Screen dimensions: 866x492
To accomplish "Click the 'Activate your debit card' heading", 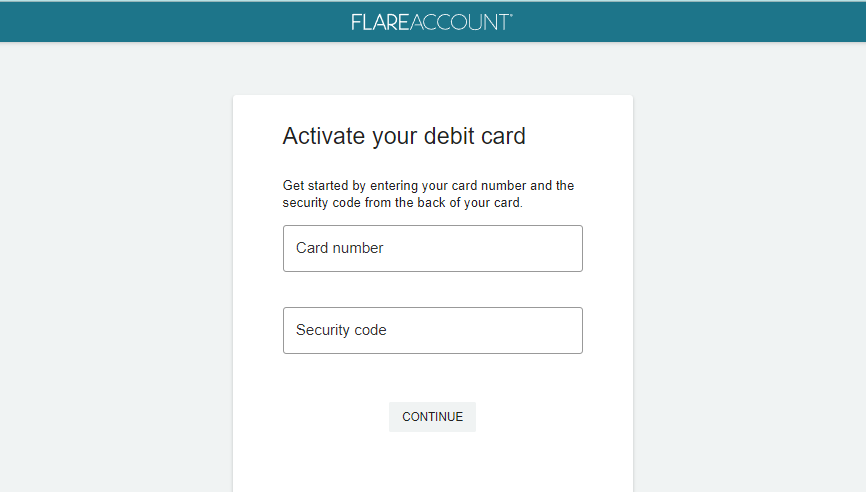I will click(x=404, y=136).
